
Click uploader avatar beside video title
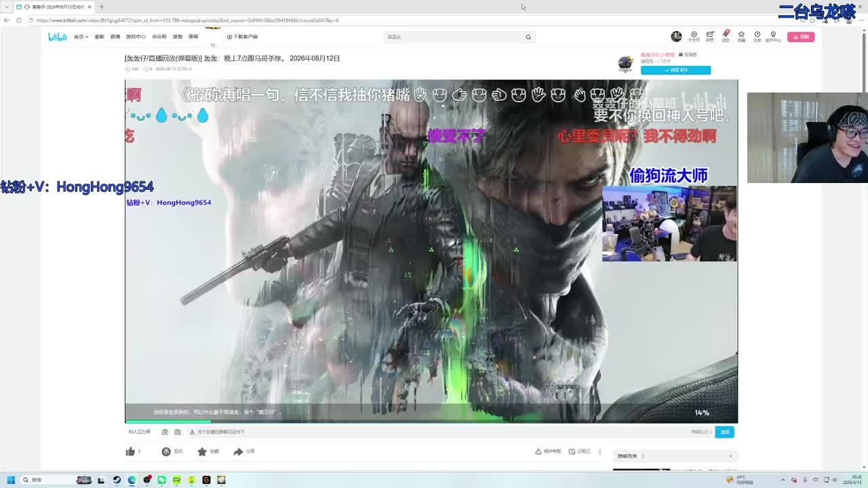point(625,64)
